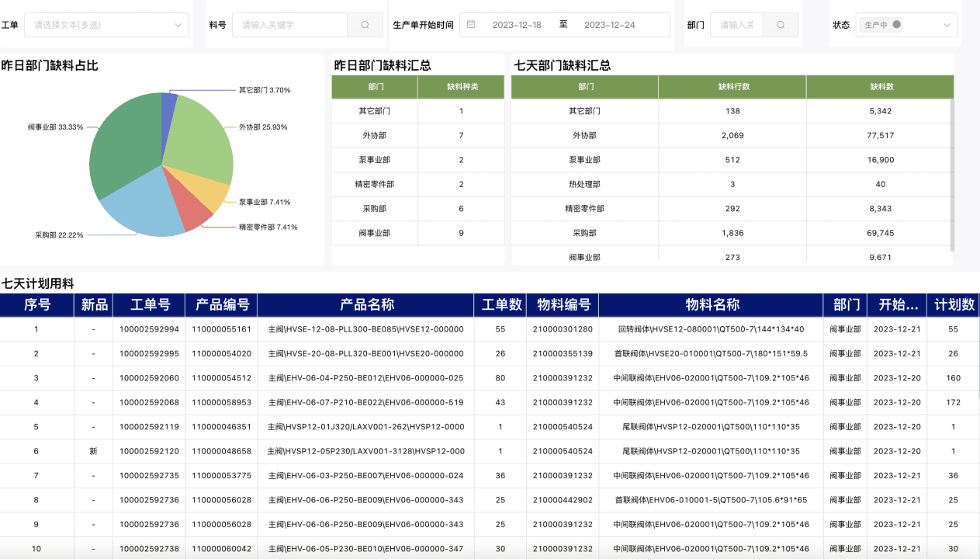This screenshot has width=980, height=559.
Task: Expand the 状态 dropdown arrow
Action: (947, 25)
